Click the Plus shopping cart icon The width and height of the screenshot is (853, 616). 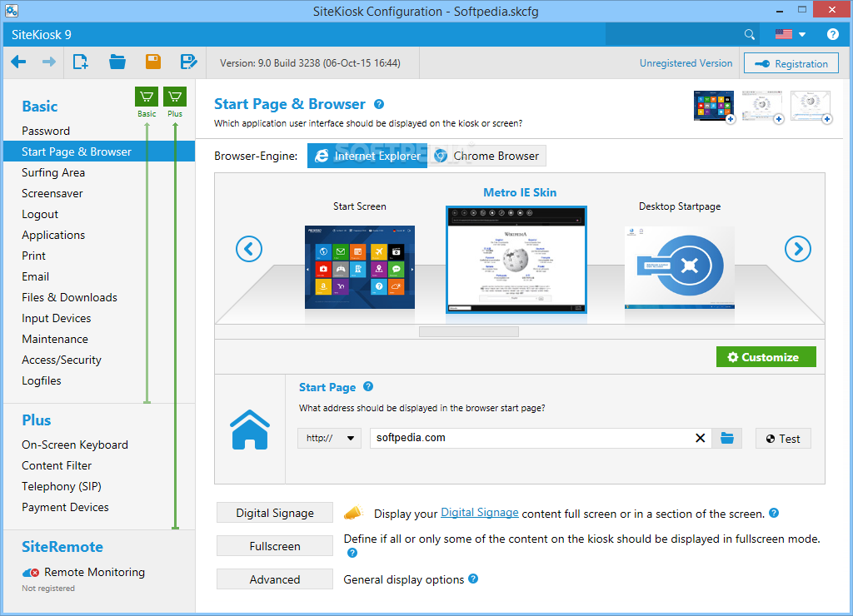175,97
